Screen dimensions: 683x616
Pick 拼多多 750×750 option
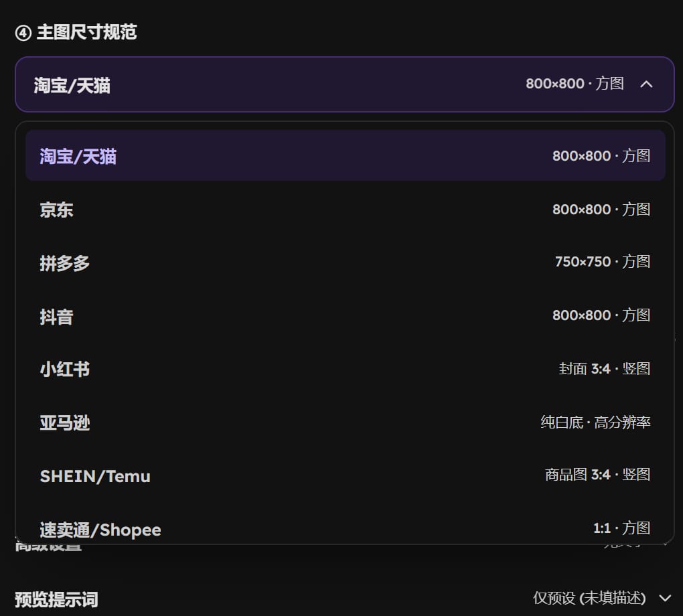[x=345, y=262]
